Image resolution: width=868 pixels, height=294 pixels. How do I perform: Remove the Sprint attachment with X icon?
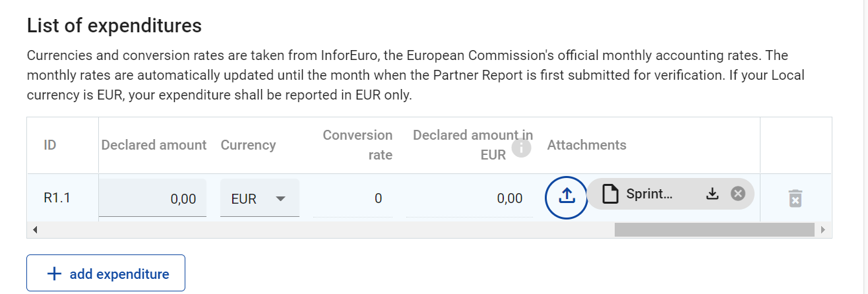[738, 194]
